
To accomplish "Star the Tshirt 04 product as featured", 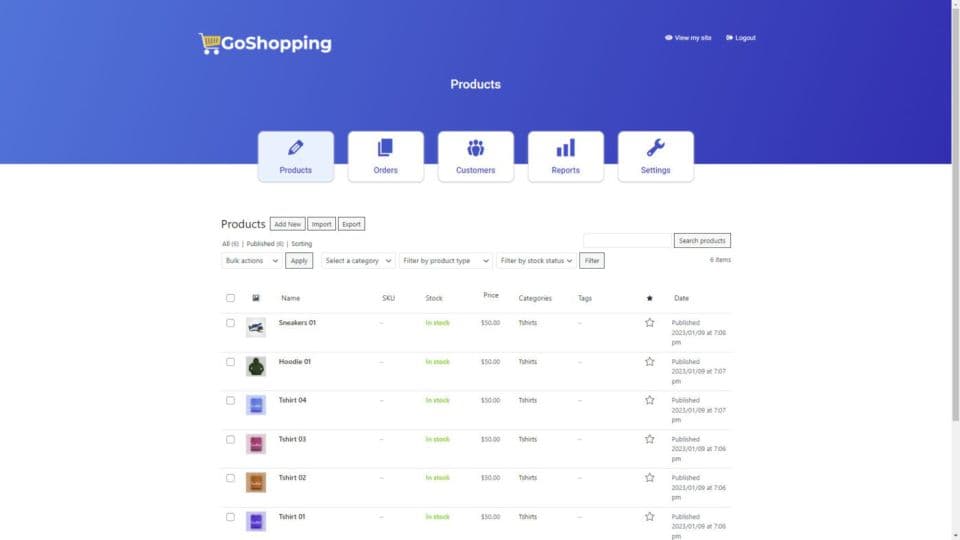I will (650, 400).
